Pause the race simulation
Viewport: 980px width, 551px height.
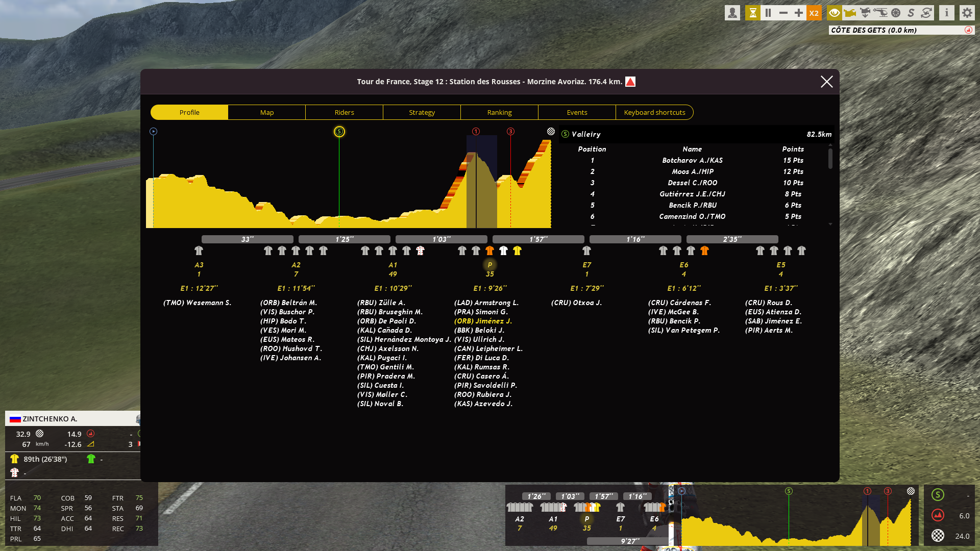(768, 13)
